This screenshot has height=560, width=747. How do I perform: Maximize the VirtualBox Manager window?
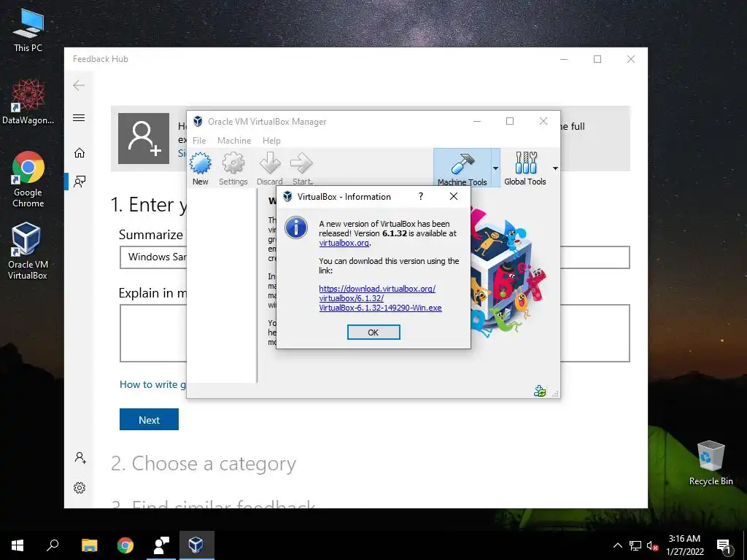pyautogui.click(x=510, y=121)
